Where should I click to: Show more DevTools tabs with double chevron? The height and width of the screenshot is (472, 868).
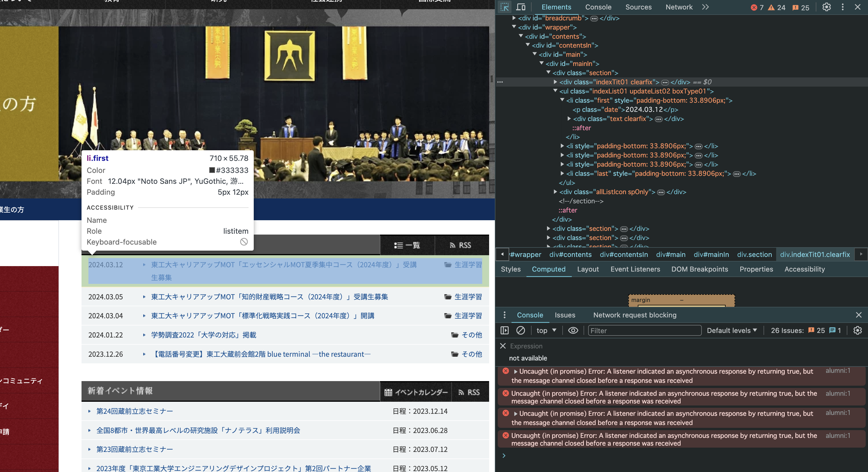(x=706, y=7)
